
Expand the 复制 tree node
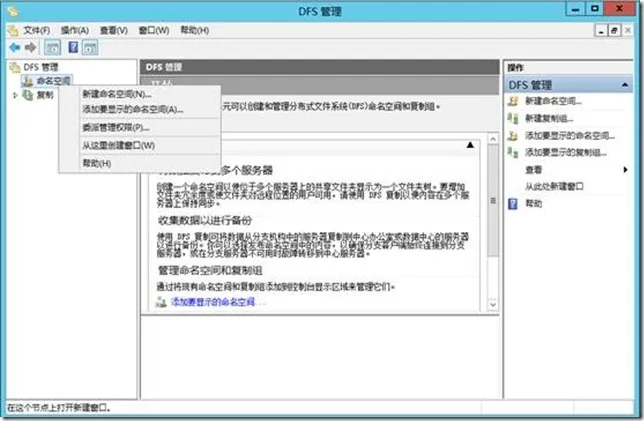click(x=15, y=95)
